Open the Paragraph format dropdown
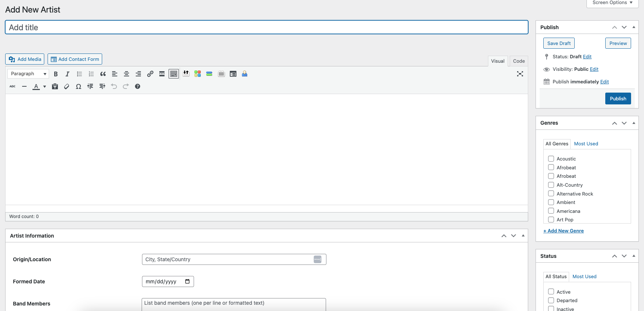 pyautogui.click(x=28, y=74)
